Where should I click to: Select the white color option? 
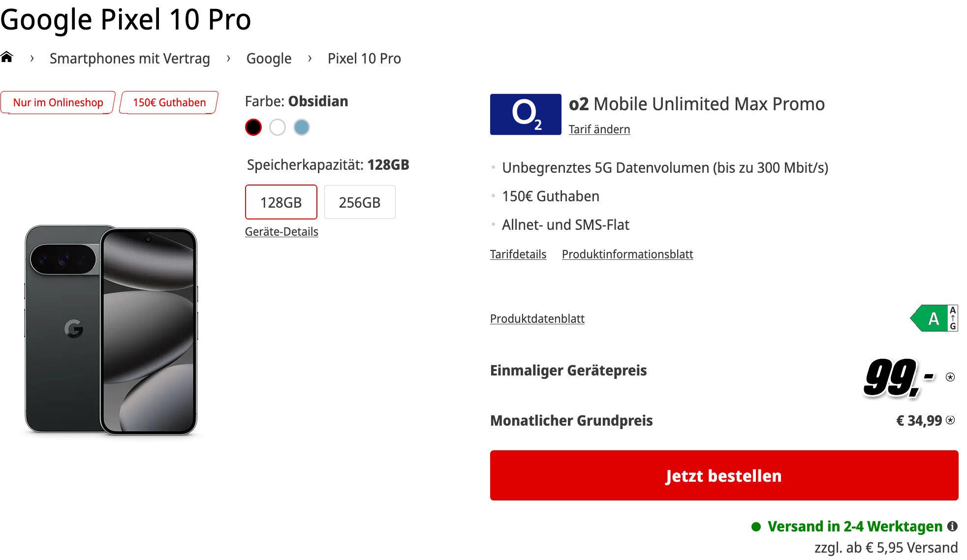click(x=278, y=127)
